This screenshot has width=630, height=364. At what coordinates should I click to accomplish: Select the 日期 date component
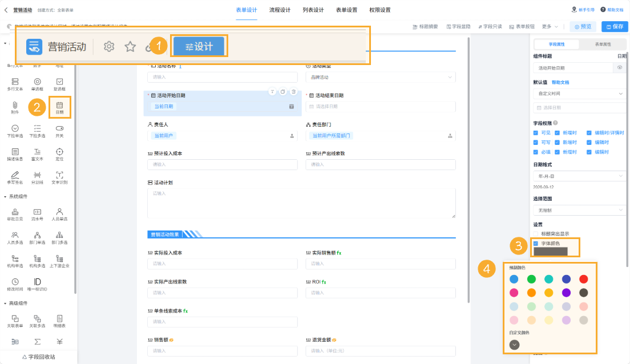pyautogui.click(x=59, y=108)
